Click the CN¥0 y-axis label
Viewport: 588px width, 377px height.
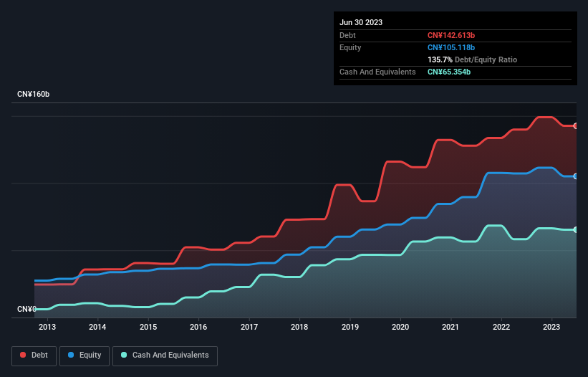pos(26,309)
